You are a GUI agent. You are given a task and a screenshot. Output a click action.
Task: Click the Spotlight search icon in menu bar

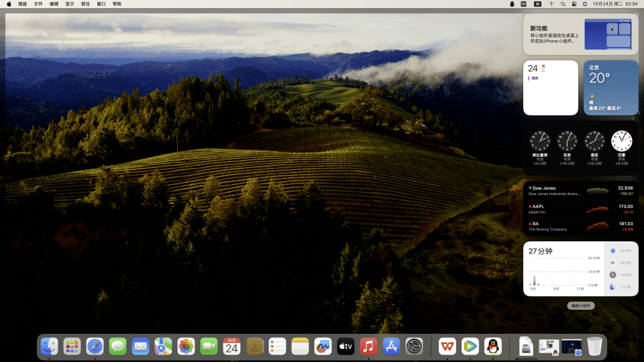click(563, 4)
